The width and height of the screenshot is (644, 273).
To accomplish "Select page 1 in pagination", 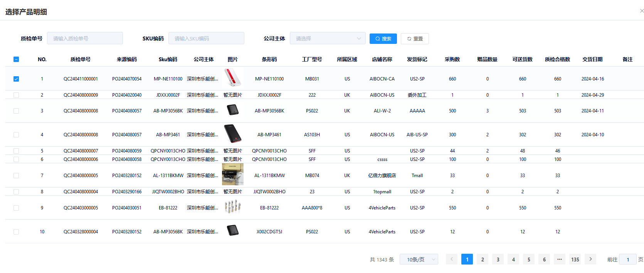I will (467, 259).
